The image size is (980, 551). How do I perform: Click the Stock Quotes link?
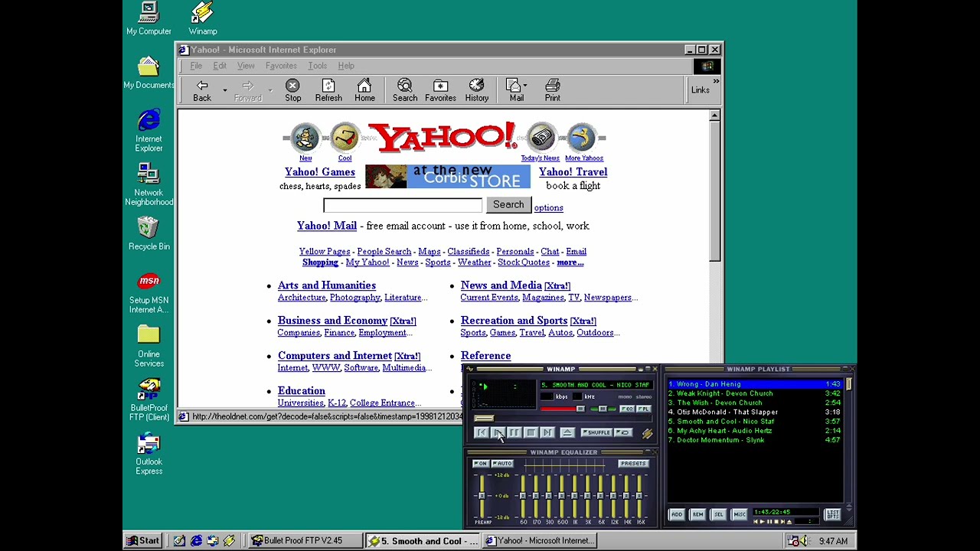524,262
